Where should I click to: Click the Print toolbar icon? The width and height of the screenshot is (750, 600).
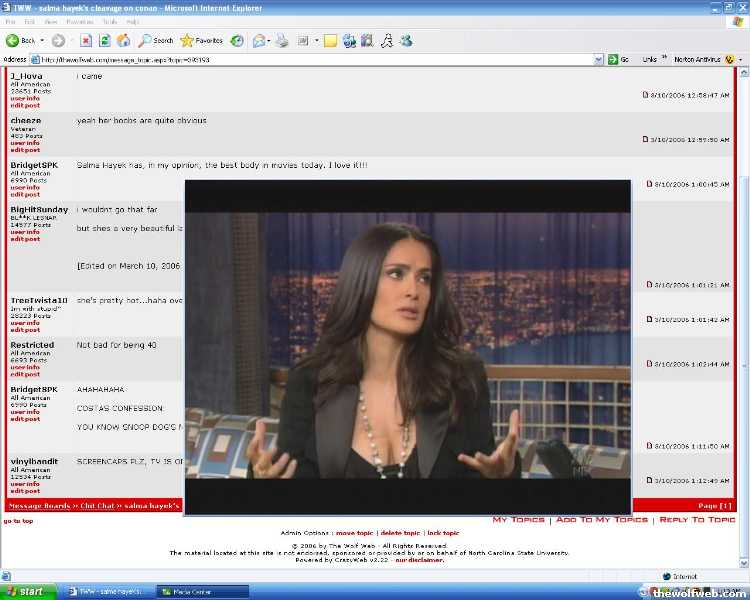pos(282,41)
